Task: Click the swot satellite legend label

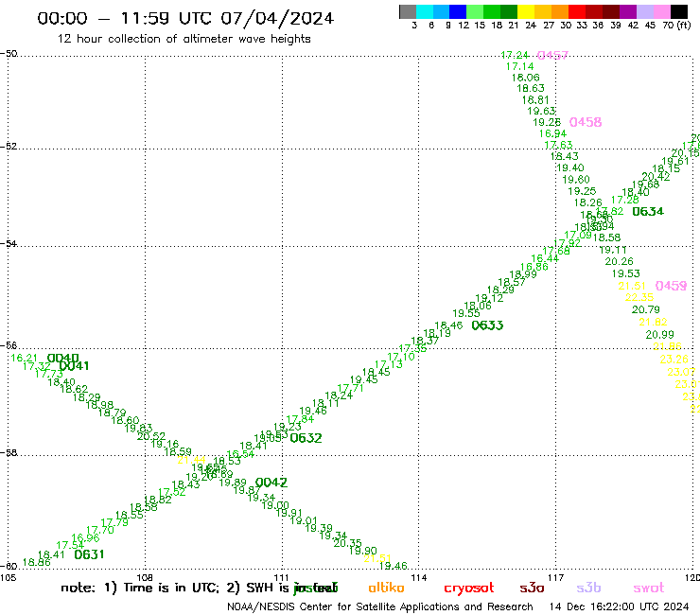Action: (x=649, y=588)
